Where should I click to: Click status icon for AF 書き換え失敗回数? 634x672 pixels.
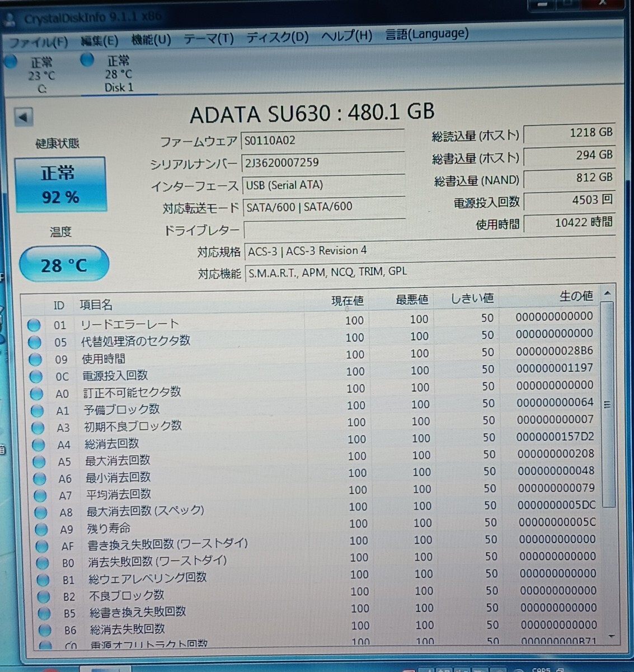(41, 546)
